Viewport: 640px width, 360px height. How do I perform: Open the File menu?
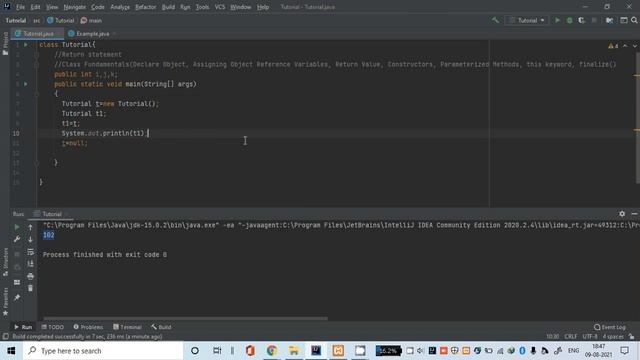pyautogui.click(x=20, y=7)
